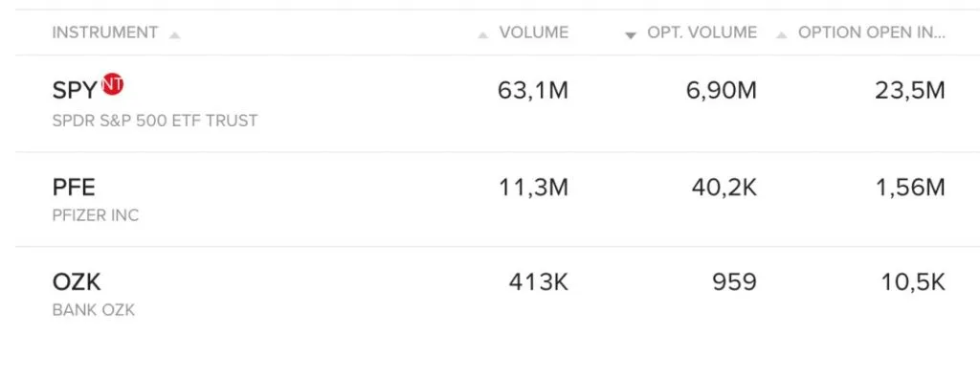
Task: Click SPY volume value 63,1M
Action: click(533, 91)
